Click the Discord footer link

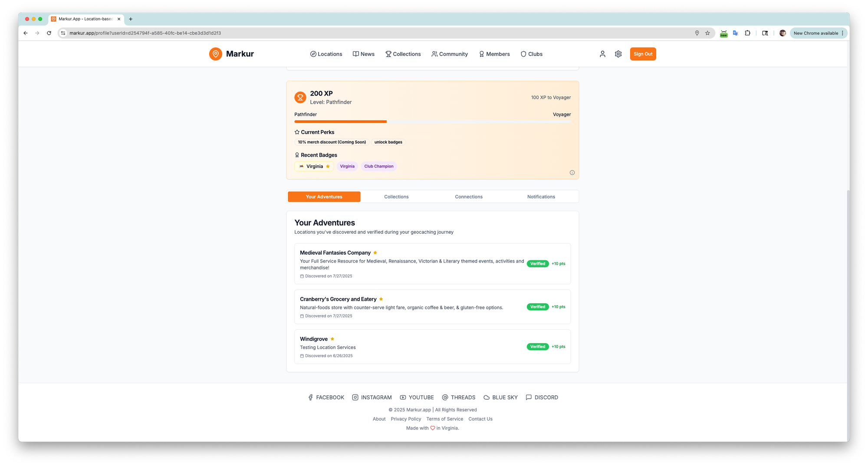pos(542,397)
